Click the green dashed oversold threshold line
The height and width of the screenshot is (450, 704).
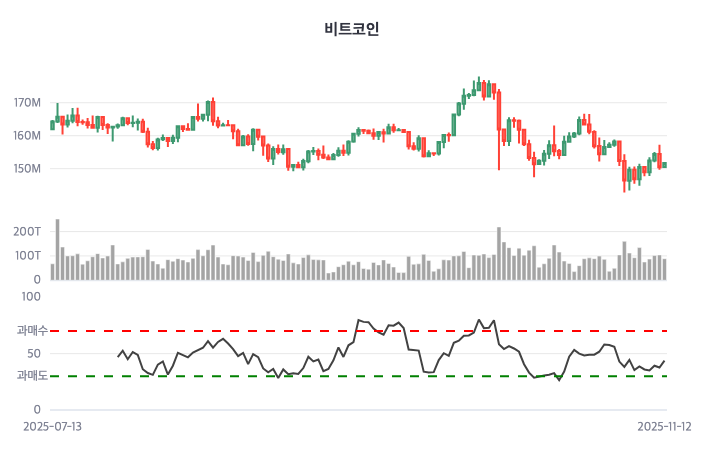click(300, 376)
